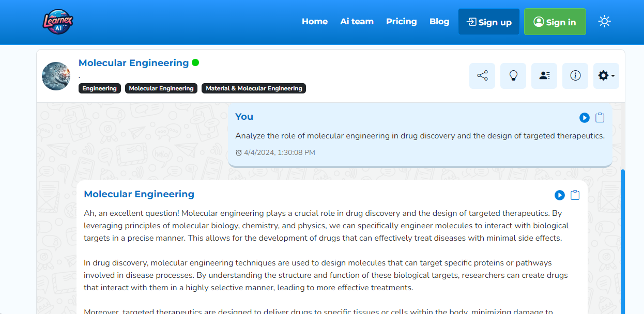Click the green Sign in button
This screenshot has height=314, width=644.
(555, 22)
